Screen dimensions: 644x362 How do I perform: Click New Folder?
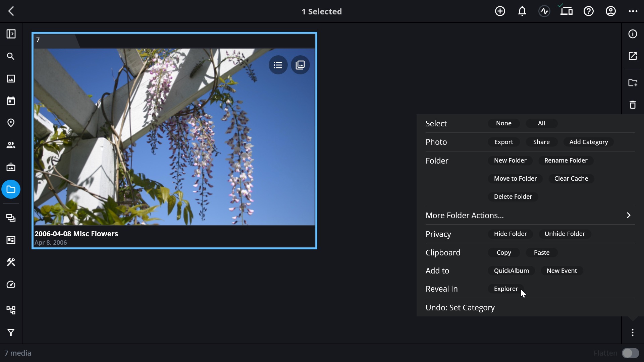(x=510, y=161)
